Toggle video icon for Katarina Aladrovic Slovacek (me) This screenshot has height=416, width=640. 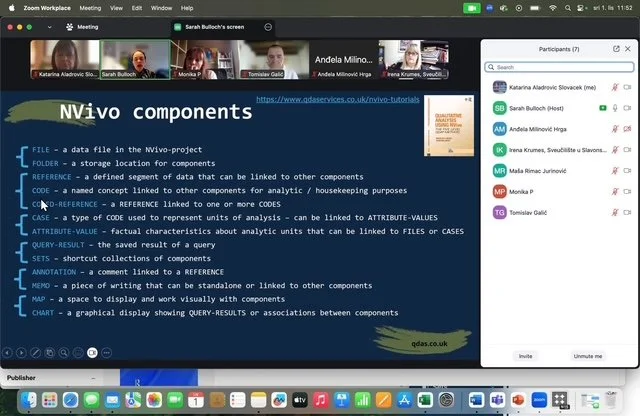[627, 87]
